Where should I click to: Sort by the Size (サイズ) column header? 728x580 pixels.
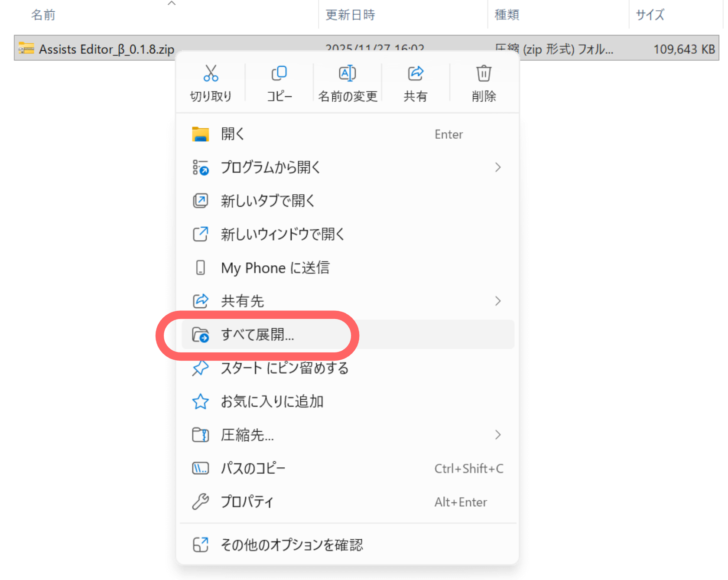coord(650,15)
